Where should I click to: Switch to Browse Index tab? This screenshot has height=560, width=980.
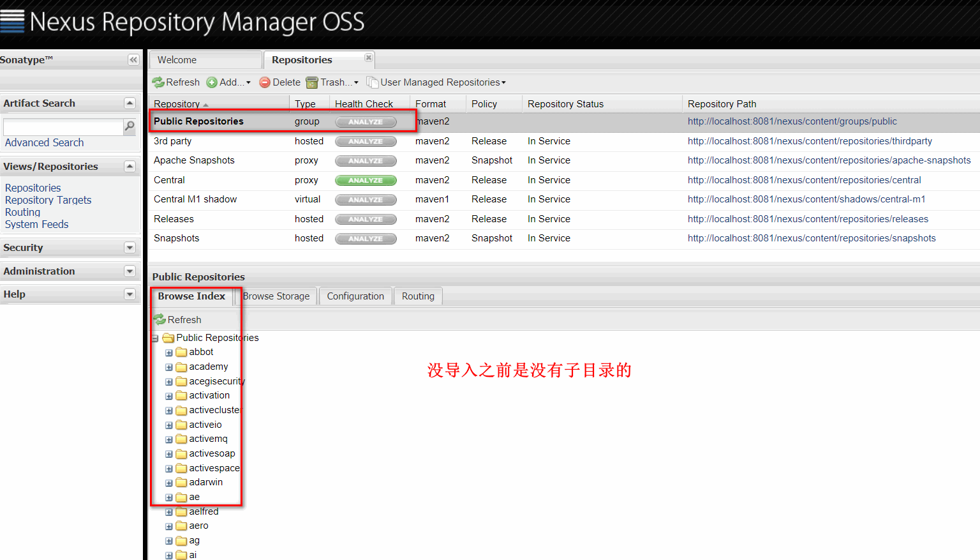pos(191,296)
